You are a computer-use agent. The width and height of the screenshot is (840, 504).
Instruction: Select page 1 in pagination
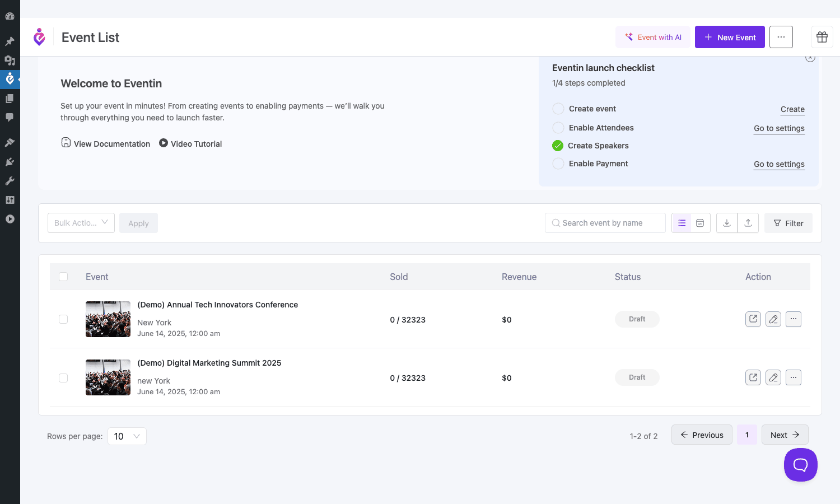[747, 435]
